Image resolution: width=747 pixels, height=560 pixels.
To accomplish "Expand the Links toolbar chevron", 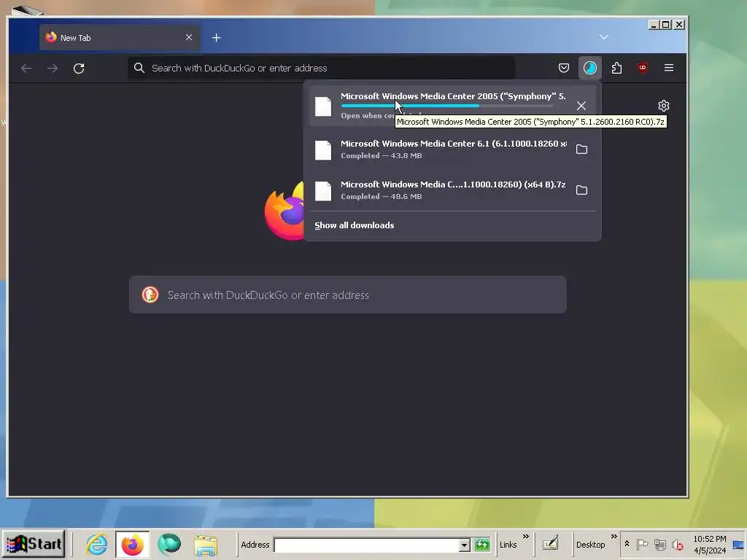I will point(525,537).
